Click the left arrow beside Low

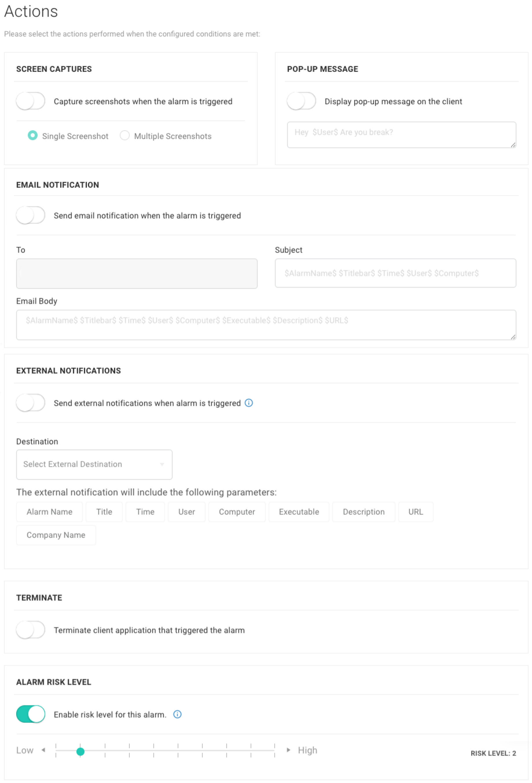point(43,750)
